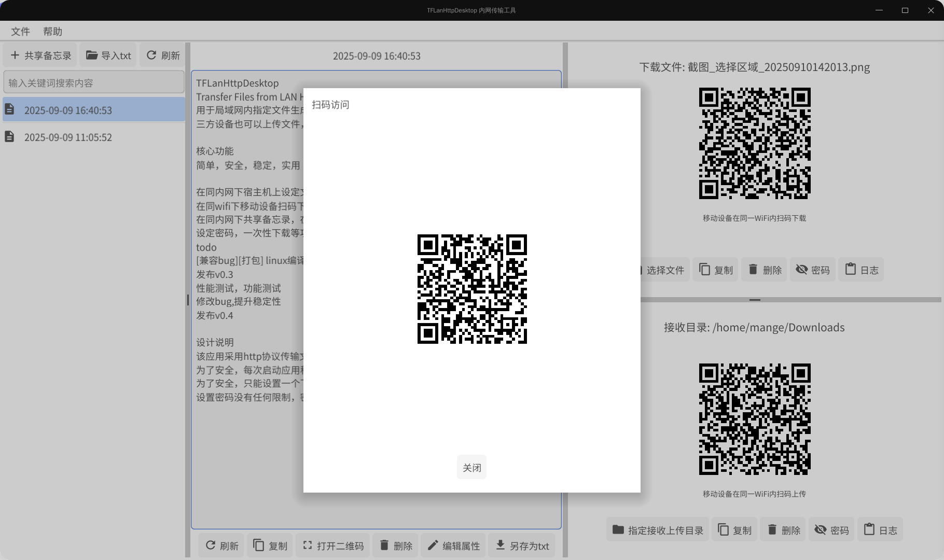Image resolution: width=944 pixels, height=560 pixels.
Task: Maximize the TFLanHttpDesktop window
Action: click(905, 10)
